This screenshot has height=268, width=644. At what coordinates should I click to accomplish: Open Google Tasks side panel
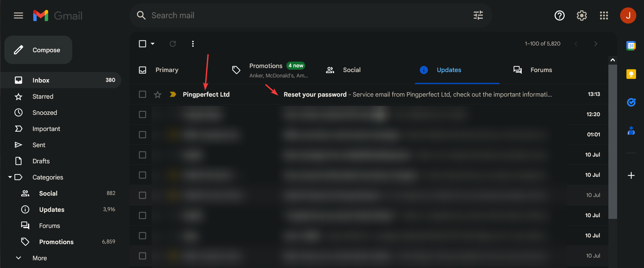click(x=631, y=102)
